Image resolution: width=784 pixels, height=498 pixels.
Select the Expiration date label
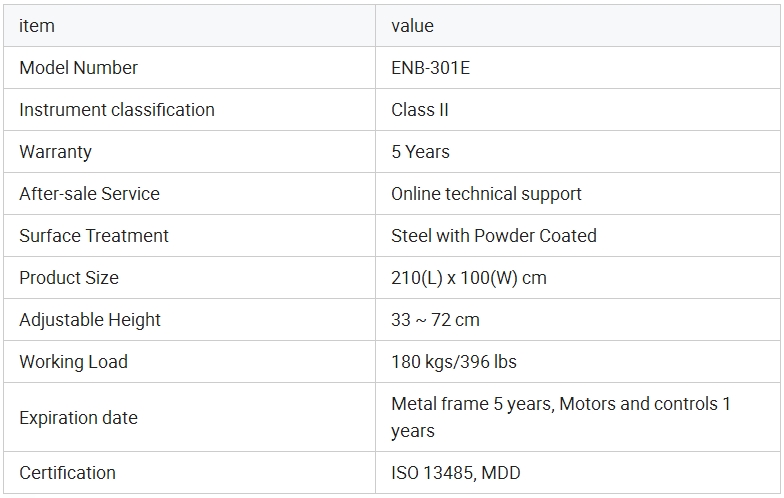(78, 418)
